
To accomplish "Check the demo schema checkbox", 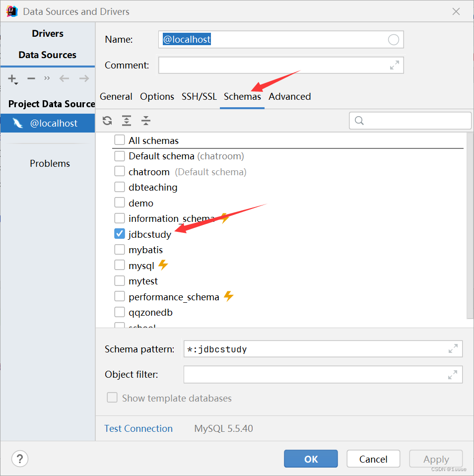I will [x=119, y=203].
